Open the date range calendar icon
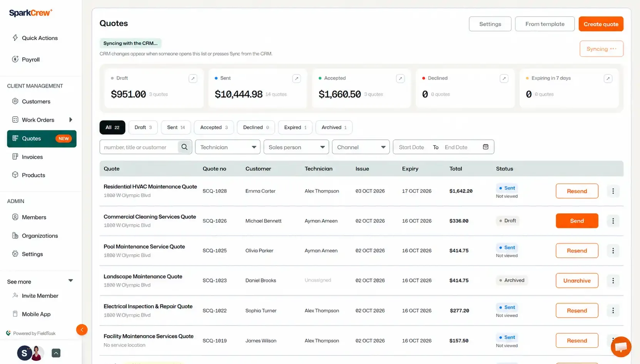640x364 pixels. pyautogui.click(x=486, y=147)
